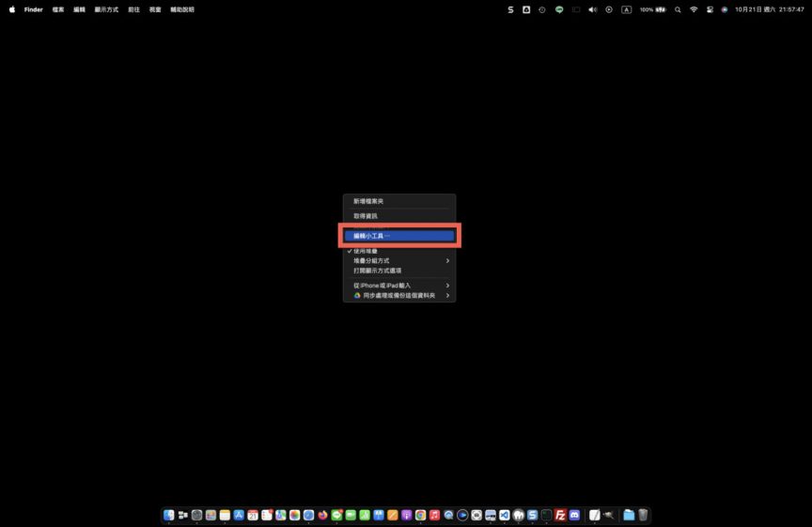
Task: Click 取得資訊 in the context menu
Action: click(399, 216)
